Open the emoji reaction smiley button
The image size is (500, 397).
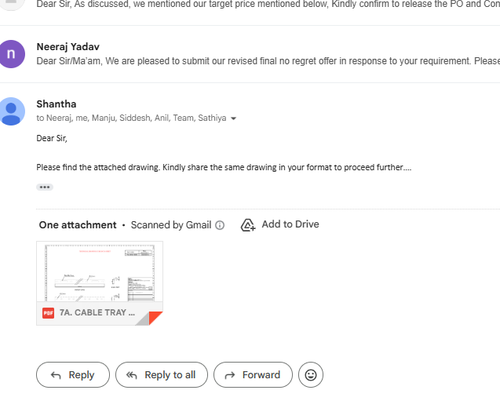click(311, 375)
